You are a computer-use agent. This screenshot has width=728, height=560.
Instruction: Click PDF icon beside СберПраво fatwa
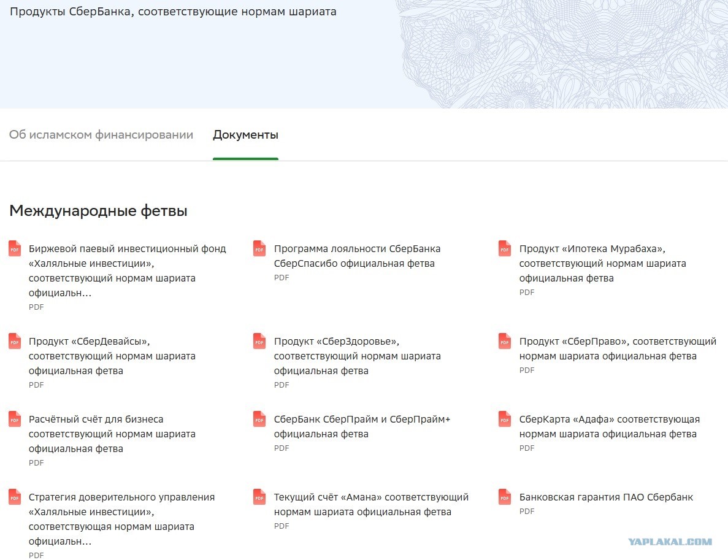[x=505, y=341]
